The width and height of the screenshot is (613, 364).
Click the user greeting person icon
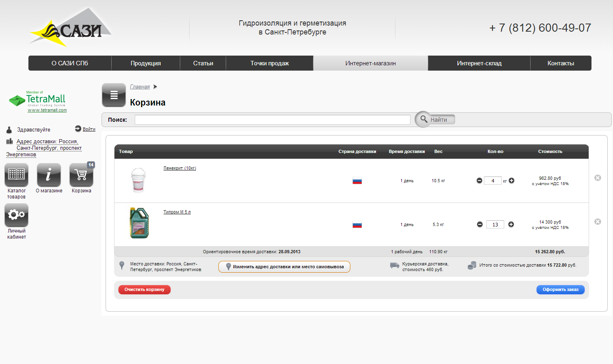pos(9,130)
